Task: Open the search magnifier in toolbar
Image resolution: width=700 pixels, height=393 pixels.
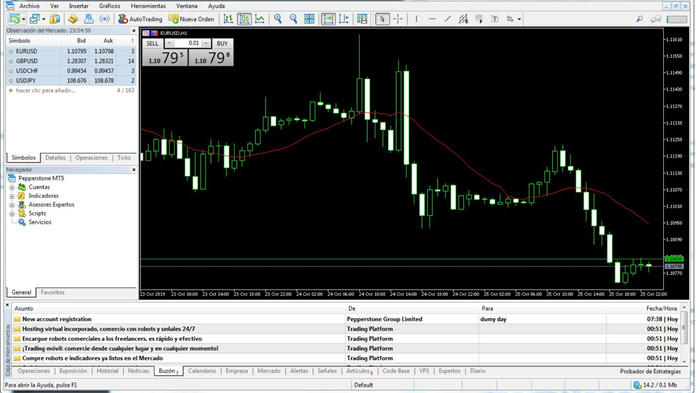Action: pyautogui.click(x=639, y=19)
